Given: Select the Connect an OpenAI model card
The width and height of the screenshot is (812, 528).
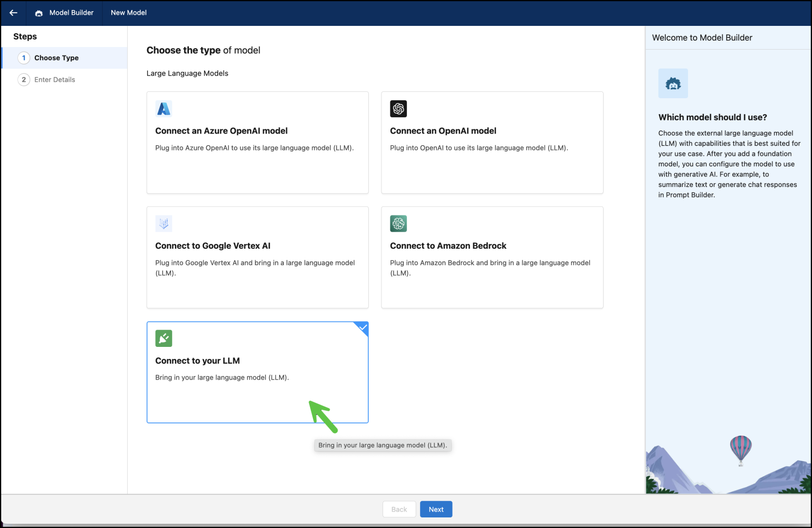Looking at the screenshot, I should coord(492,143).
